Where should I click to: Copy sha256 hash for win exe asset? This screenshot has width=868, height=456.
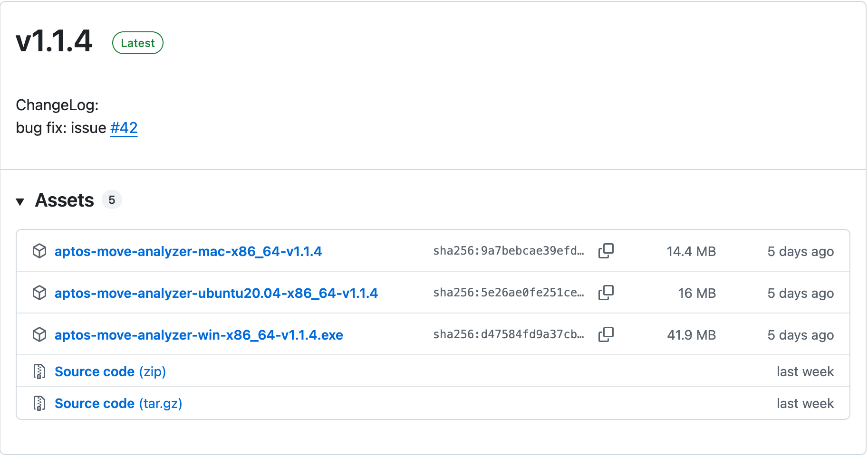(x=606, y=334)
